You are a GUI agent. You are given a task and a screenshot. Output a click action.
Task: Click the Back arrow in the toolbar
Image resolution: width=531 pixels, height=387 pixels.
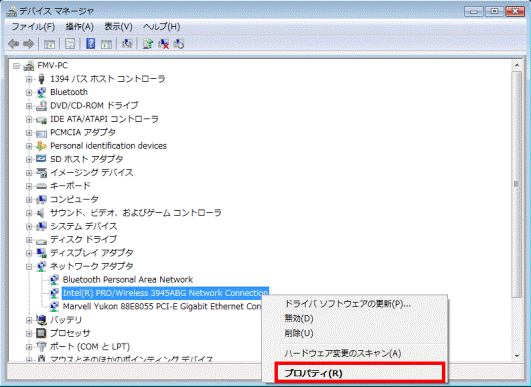(x=13, y=44)
